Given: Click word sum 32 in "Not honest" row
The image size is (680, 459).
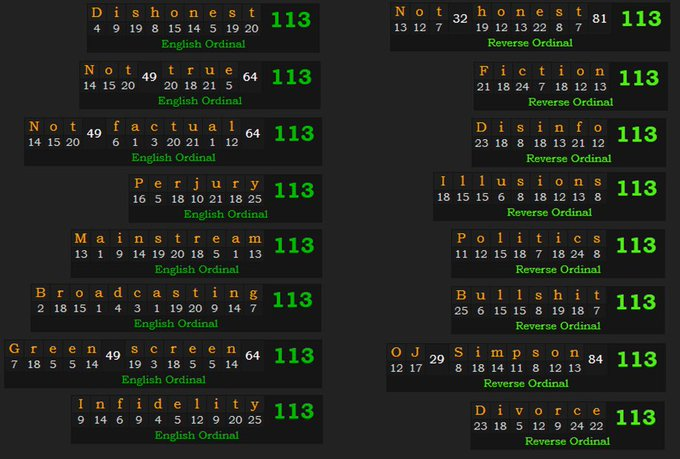Looking at the screenshot, I should click(x=460, y=18).
